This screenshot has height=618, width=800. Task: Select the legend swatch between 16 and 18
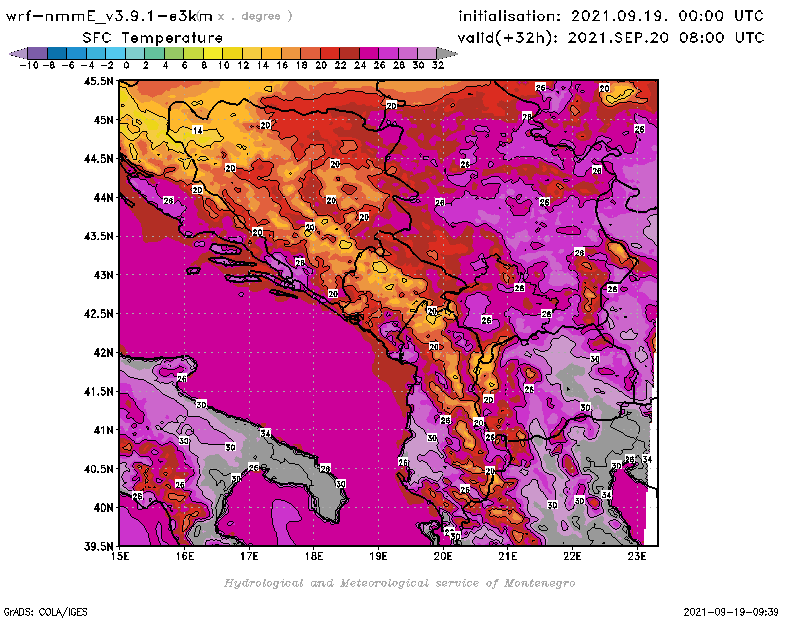pos(291,53)
